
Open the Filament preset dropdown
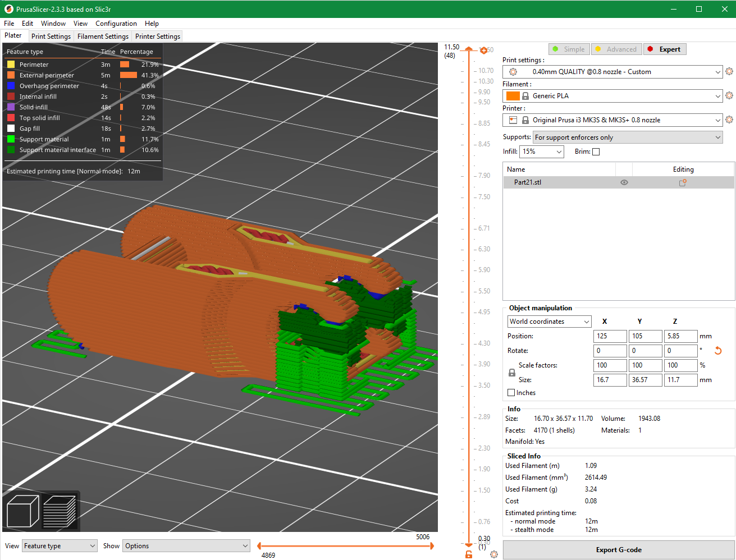click(612, 96)
